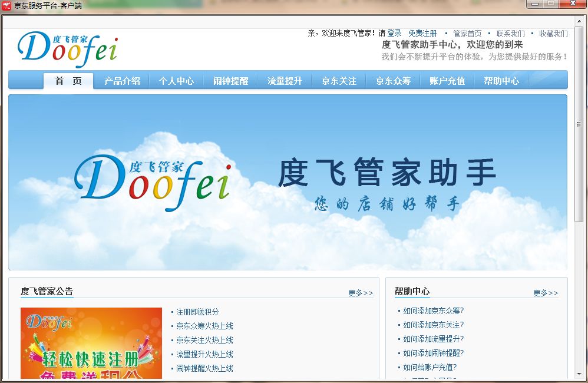Click the large Doofei logo on the banner
The width and height of the screenshot is (588, 383).
(x=153, y=180)
